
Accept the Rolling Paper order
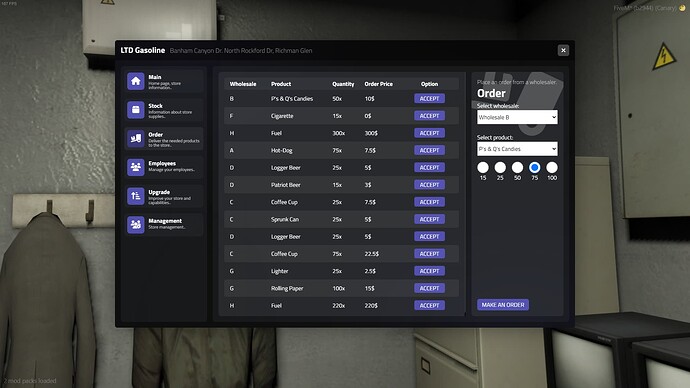click(x=429, y=288)
